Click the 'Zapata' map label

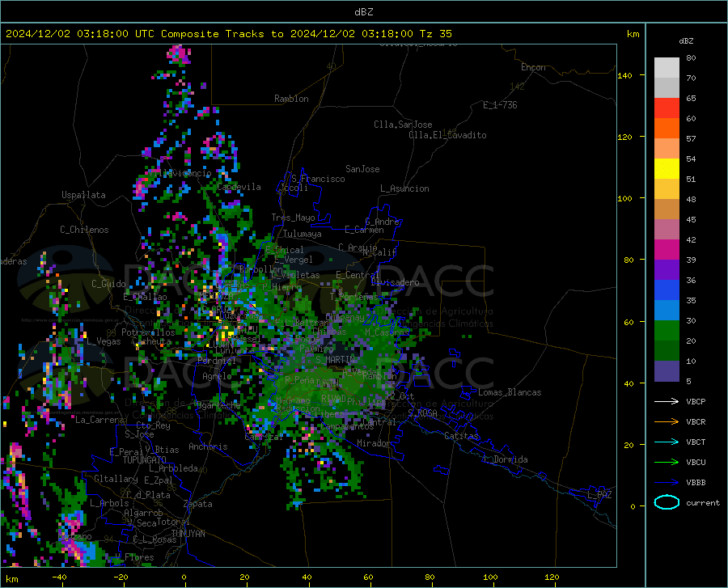point(198,504)
